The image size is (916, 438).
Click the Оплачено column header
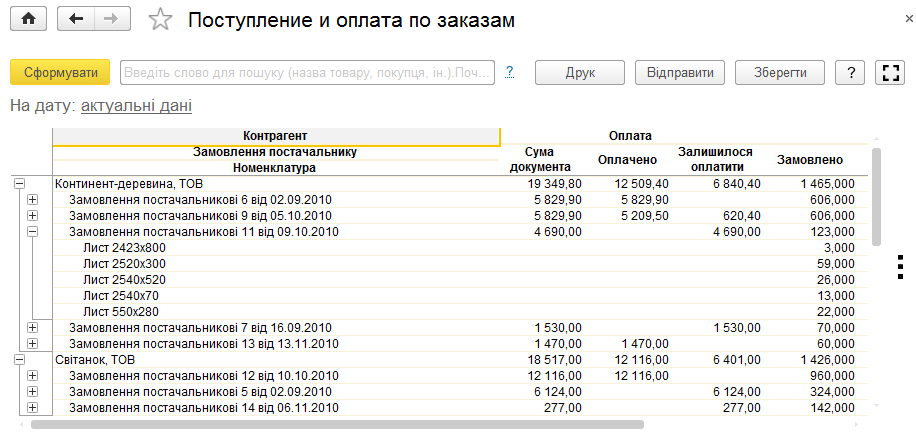(627, 160)
